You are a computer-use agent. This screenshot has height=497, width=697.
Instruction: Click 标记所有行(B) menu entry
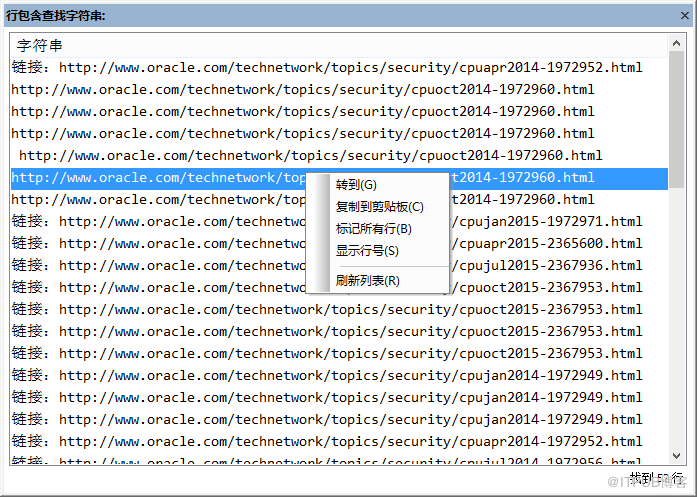[378, 229]
